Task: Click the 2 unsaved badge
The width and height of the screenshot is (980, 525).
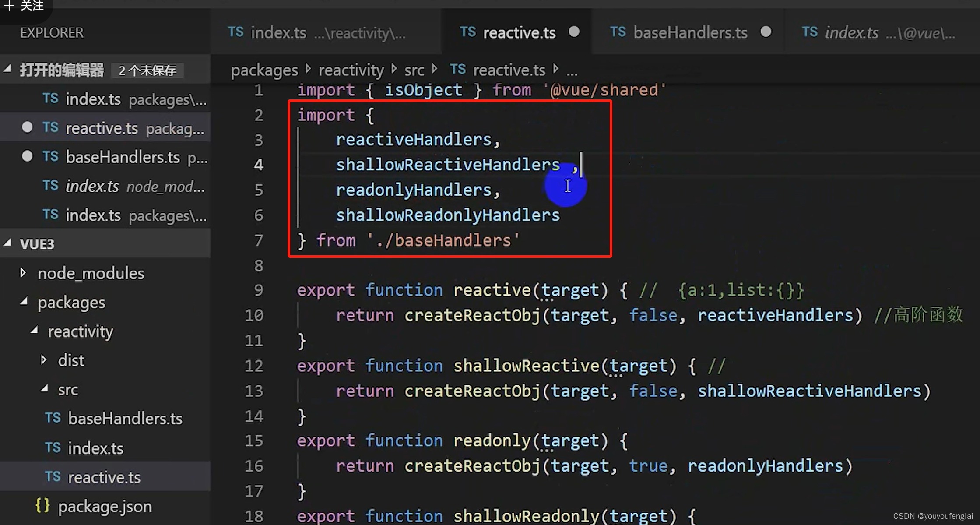Action: [148, 70]
